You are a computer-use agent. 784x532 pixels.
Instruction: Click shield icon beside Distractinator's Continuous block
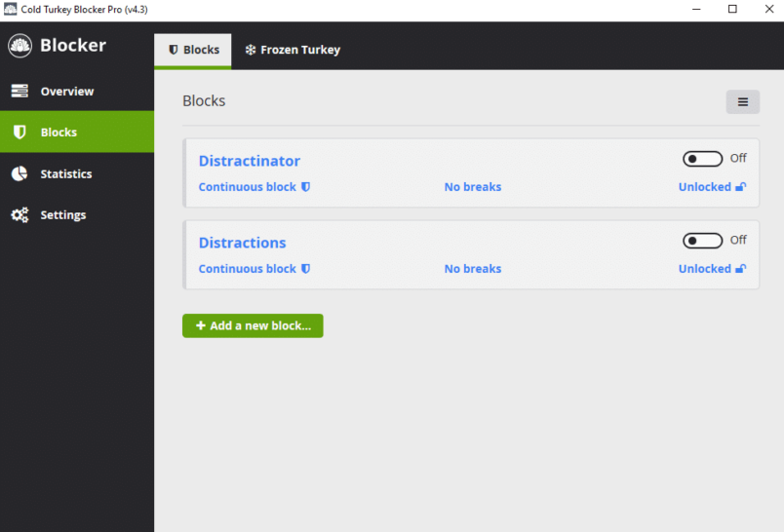click(x=305, y=187)
